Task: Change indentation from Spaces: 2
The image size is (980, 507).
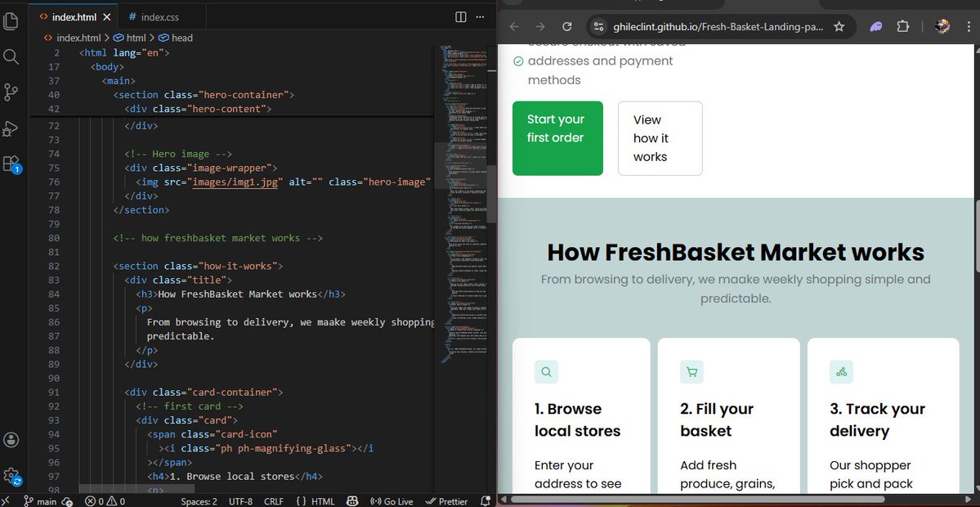Action: [x=199, y=501]
